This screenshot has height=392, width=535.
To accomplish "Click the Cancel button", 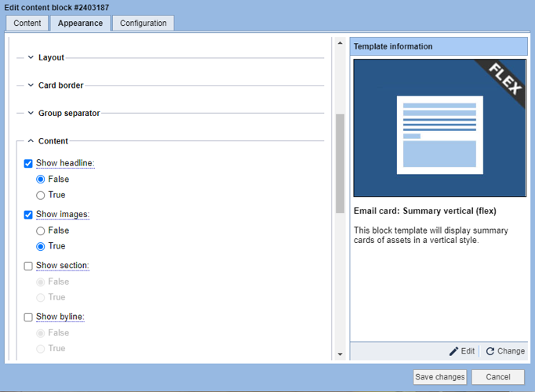I will 498,377.
